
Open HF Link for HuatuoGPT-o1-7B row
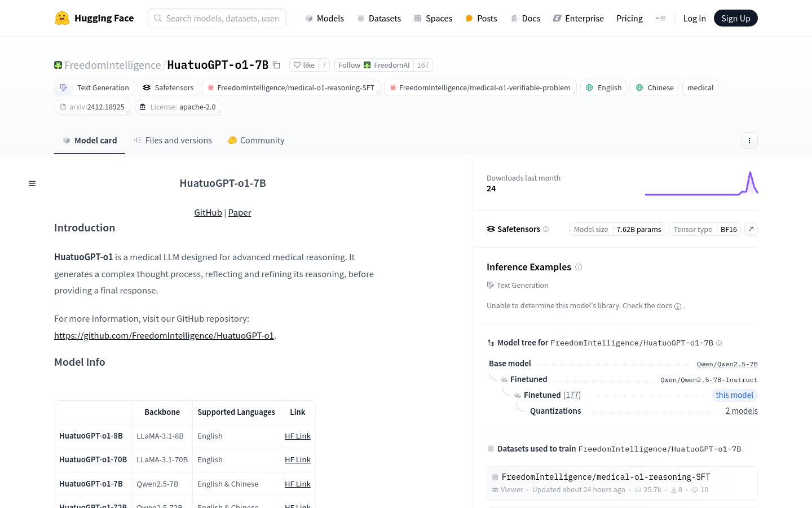298,484
